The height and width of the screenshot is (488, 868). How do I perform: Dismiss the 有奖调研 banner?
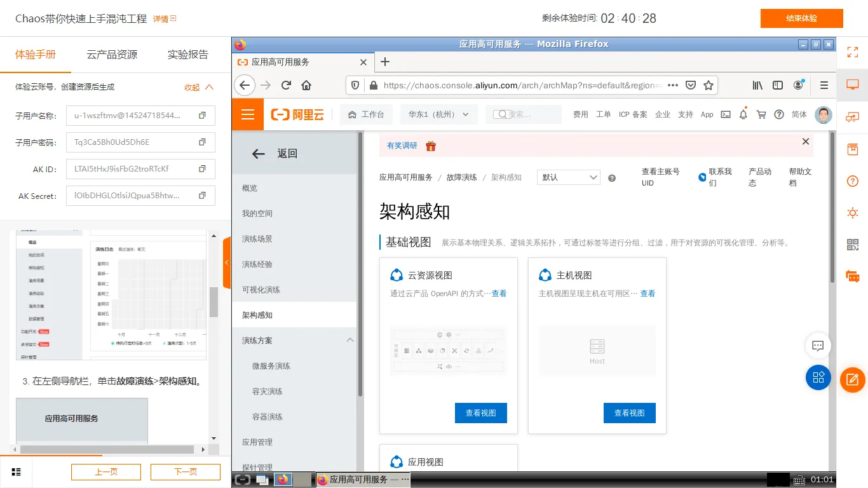(x=806, y=142)
